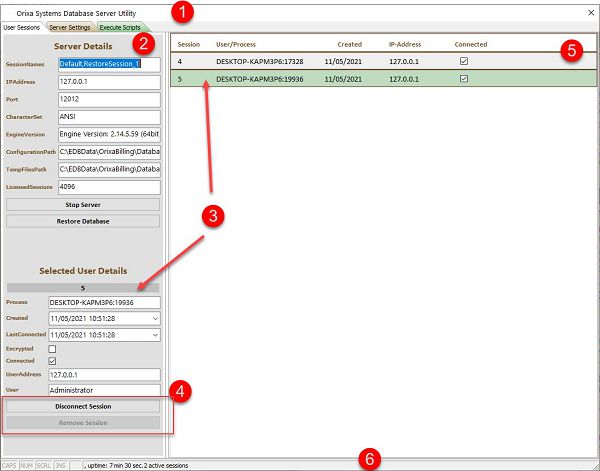Image resolution: width=600 pixels, height=471 pixels.
Task: Click the SCRL indicator in status bar
Action: click(x=43, y=466)
